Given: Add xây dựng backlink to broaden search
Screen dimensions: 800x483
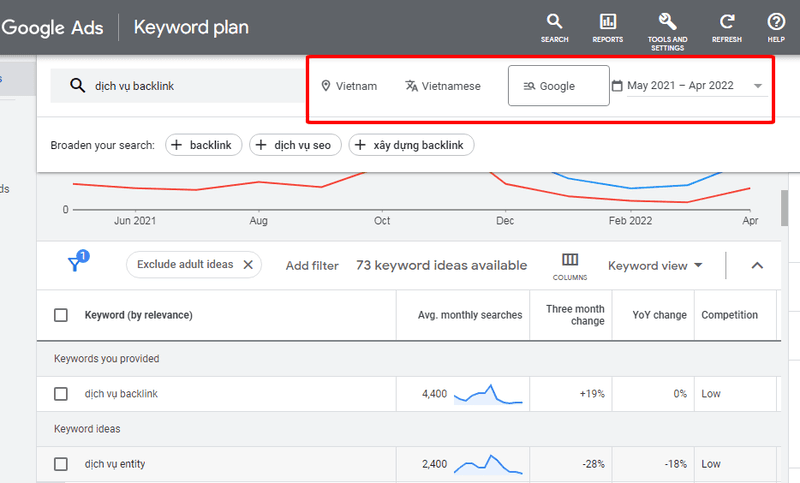Looking at the screenshot, I should point(411,145).
